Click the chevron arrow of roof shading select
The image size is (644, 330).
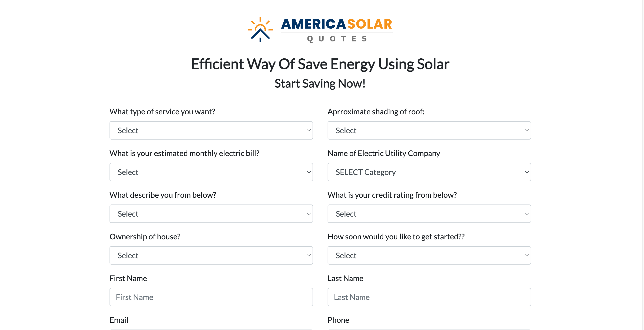click(527, 131)
